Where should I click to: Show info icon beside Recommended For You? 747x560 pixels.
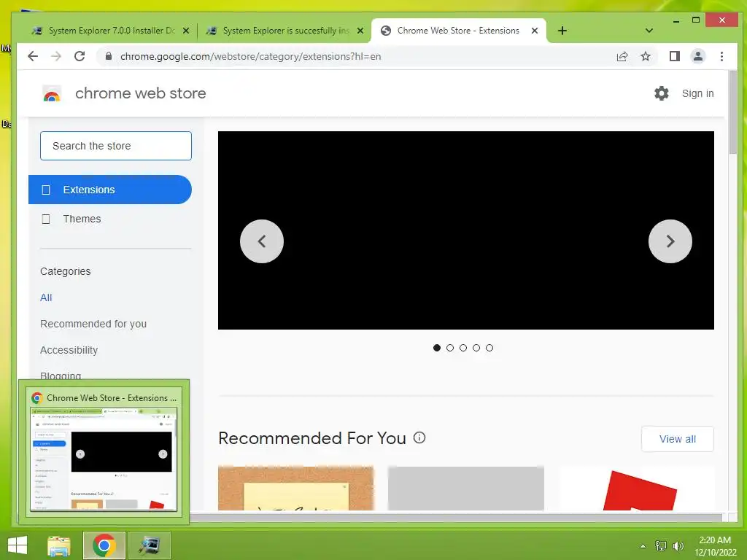click(419, 437)
